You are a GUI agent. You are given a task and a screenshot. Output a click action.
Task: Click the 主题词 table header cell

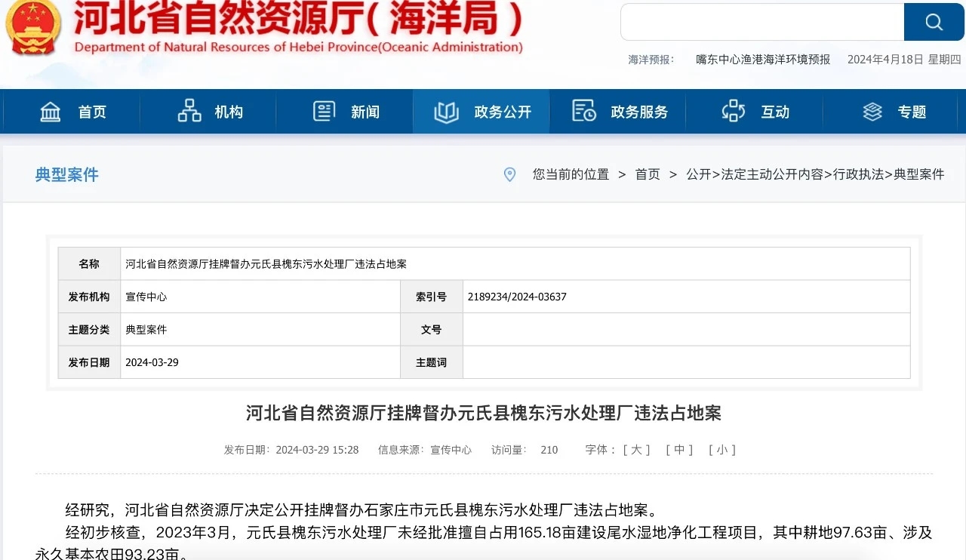tap(431, 362)
